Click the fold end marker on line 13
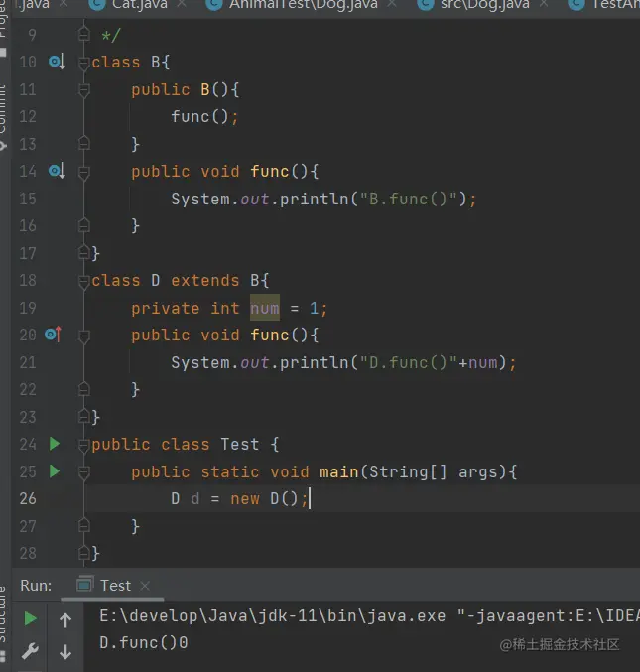Image resolution: width=640 pixels, height=672 pixels. click(x=84, y=143)
